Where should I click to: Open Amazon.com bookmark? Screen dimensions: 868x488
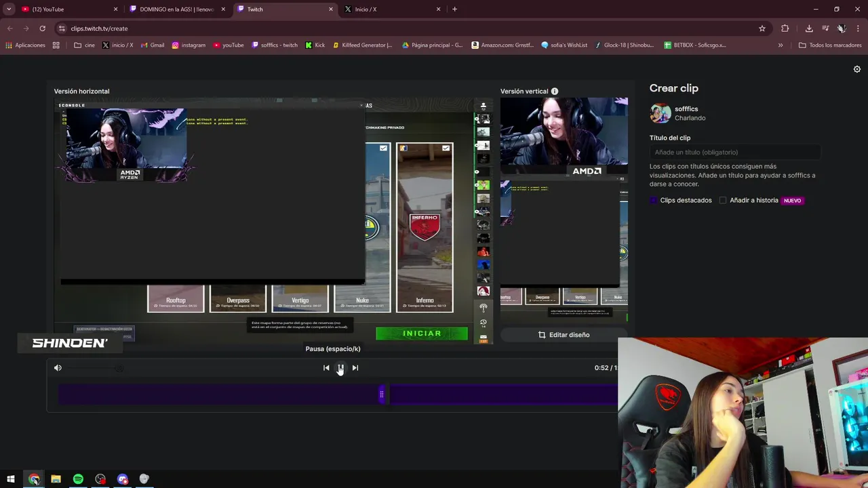502,45
